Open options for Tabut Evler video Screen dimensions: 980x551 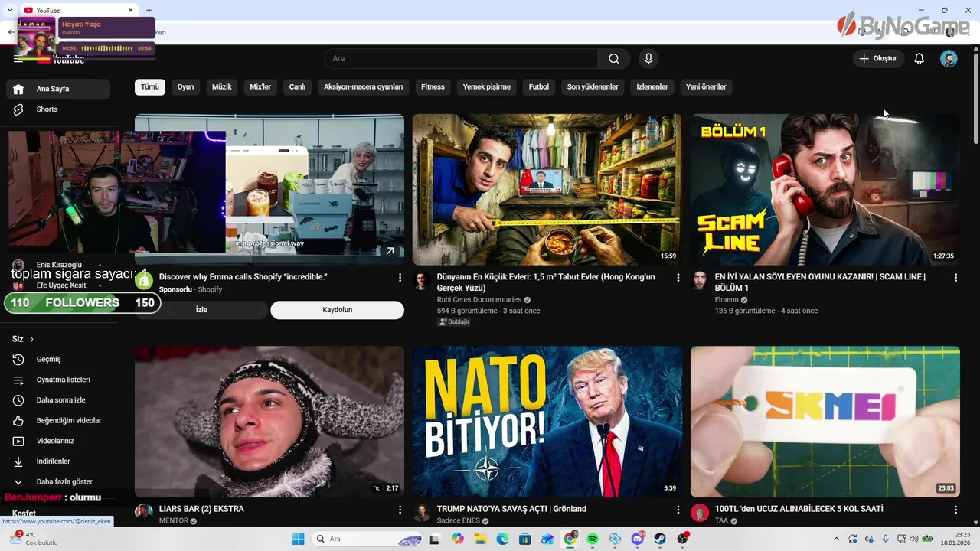(x=678, y=278)
